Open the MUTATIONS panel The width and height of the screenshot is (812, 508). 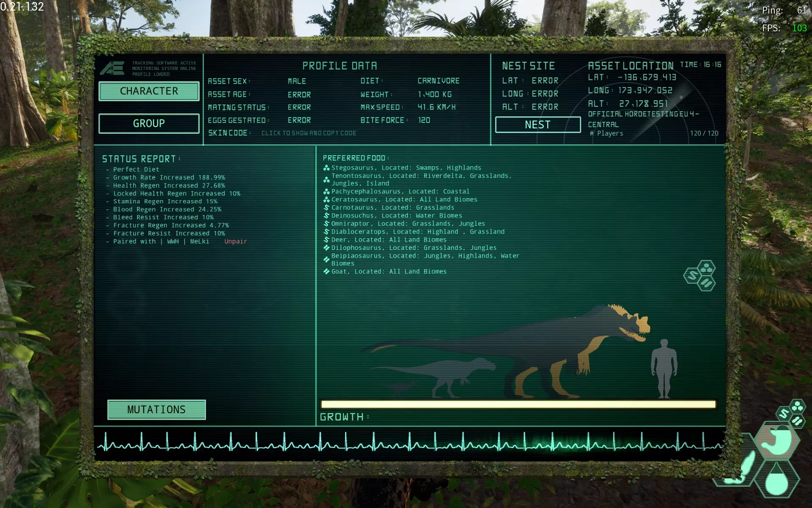[156, 410]
